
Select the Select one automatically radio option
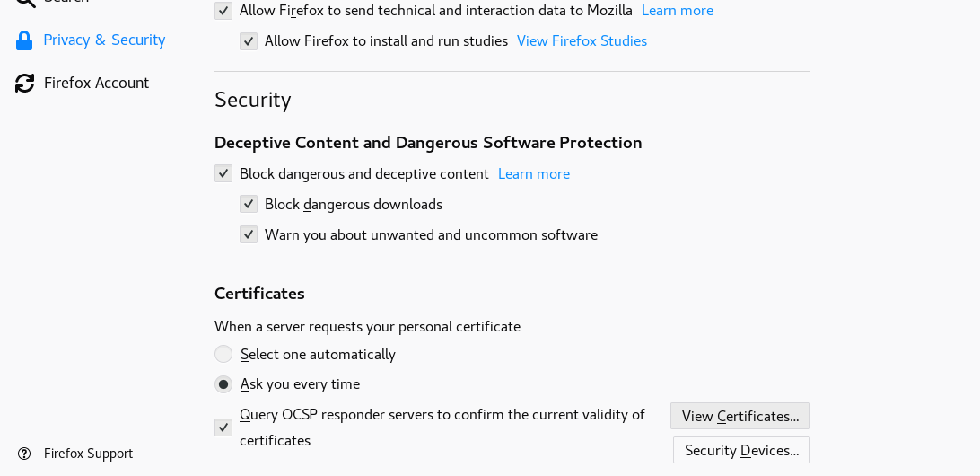pyautogui.click(x=223, y=355)
